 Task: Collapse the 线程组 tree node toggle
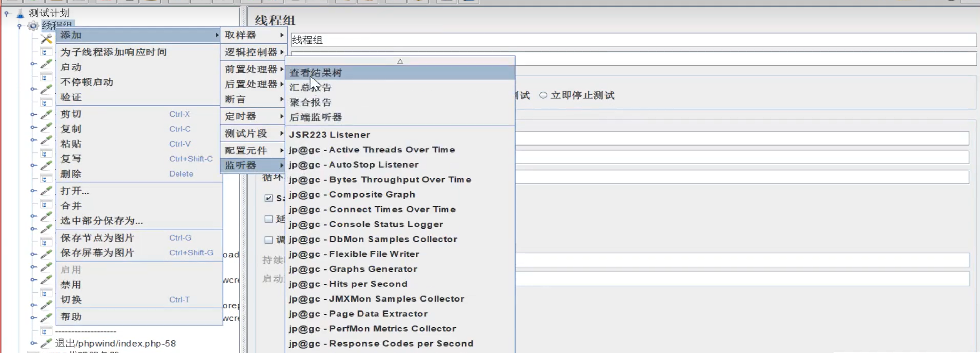tap(19, 26)
